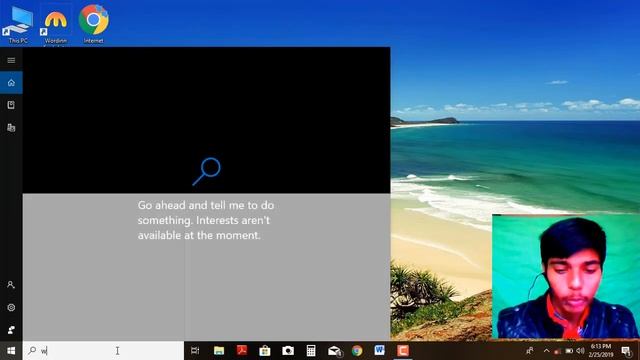Click inside the taskbar search box
Image resolution: width=640 pixels, height=360 pixels.
[x=103, y=351]
